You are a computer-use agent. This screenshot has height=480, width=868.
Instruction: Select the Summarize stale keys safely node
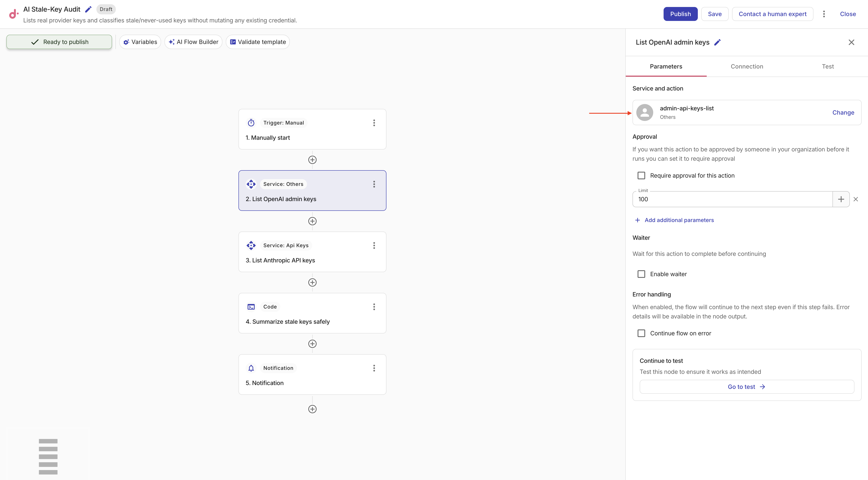312,313
